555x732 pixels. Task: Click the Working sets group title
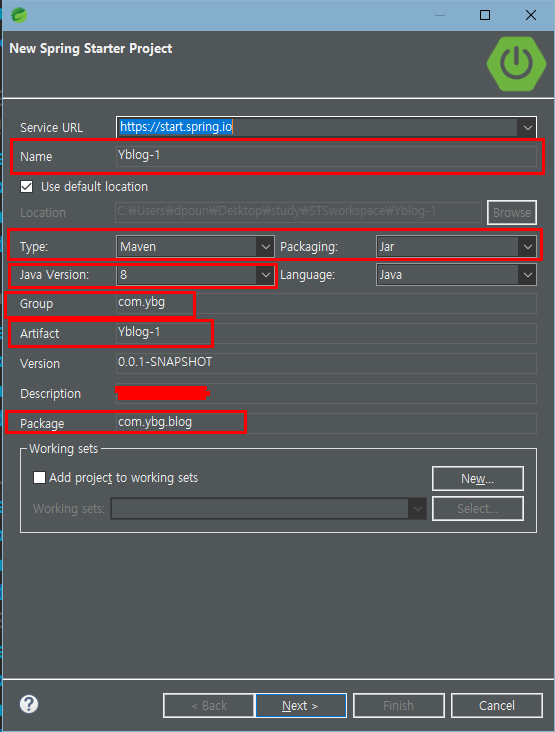[63, 449]
